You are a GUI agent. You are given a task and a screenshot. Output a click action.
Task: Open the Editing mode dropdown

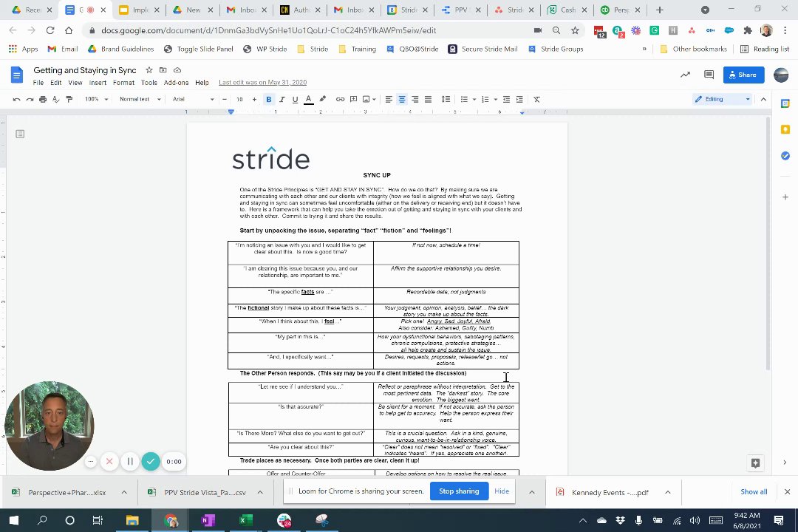(722, 99)
